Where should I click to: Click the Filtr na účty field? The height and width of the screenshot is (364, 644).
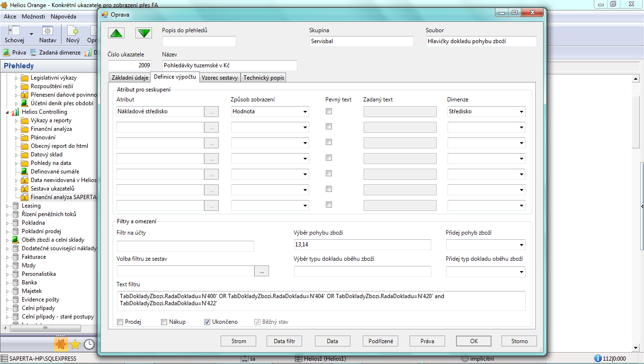(x=186, y=246)
